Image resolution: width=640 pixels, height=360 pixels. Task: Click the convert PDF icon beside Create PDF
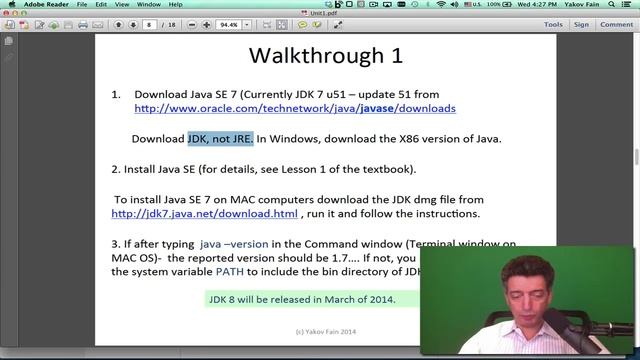point(24,25)
